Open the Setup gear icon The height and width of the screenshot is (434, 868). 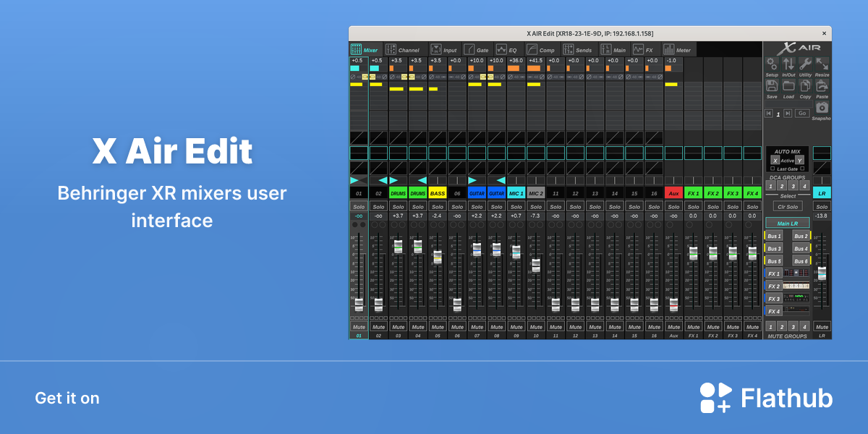pyautogui.click(x=772, y=64)
